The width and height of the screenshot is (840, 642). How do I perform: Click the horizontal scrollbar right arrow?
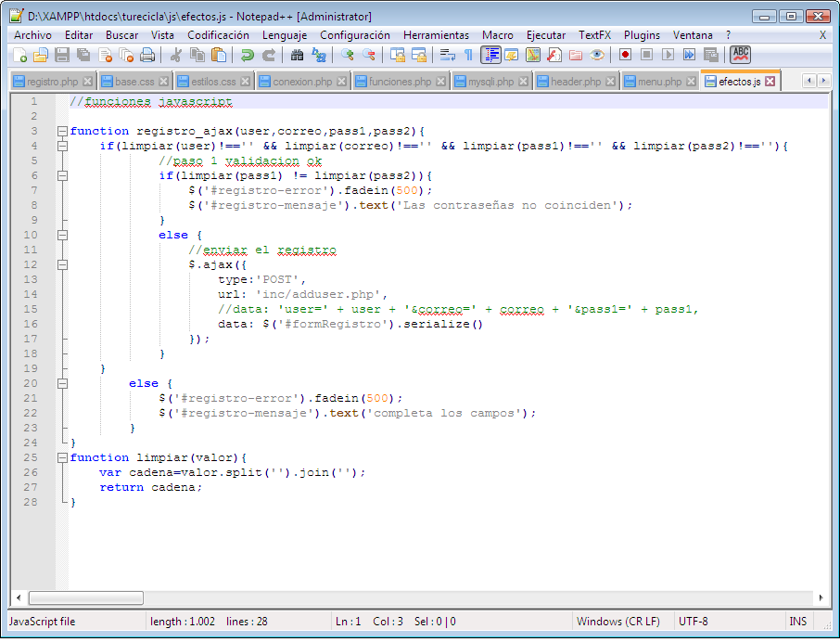point(819,597)
